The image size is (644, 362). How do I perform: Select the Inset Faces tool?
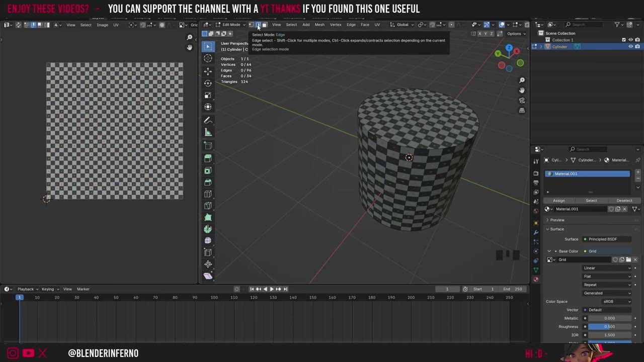point(208,170)
